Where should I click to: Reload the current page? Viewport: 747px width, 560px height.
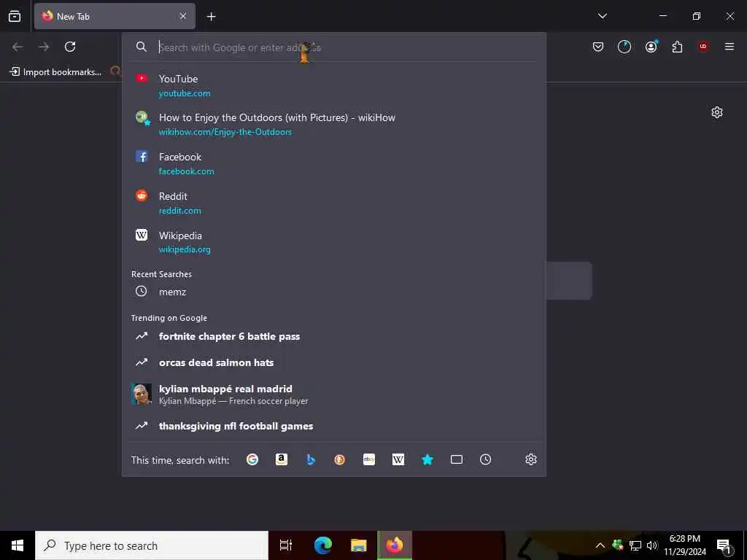click(x=70, y=47)
